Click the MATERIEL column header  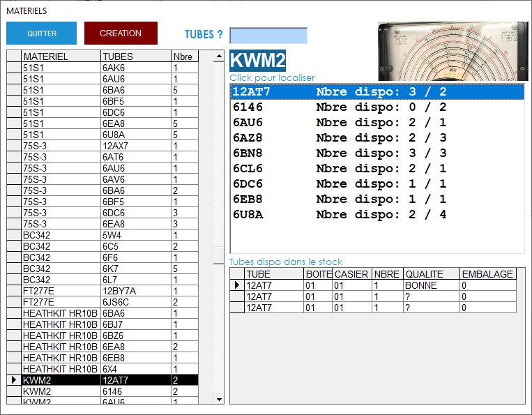point(60,56)
